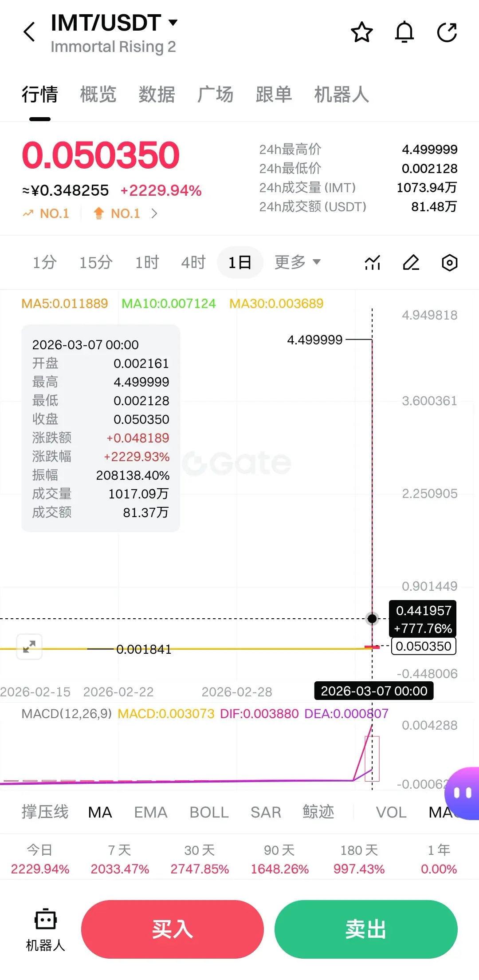Tap +2229.94% change beside yuan price
This screenshot has width=479, height=980.
(x=161, y=190)
